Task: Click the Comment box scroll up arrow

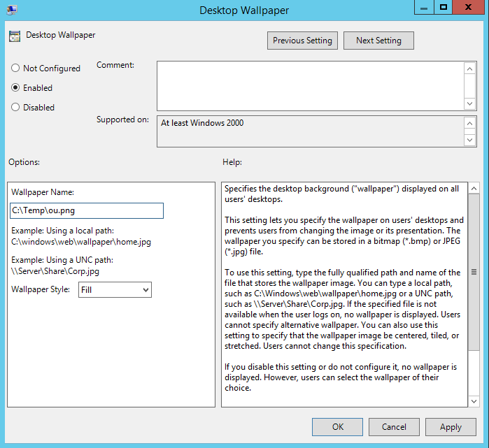Action: (x=469, y=68)
